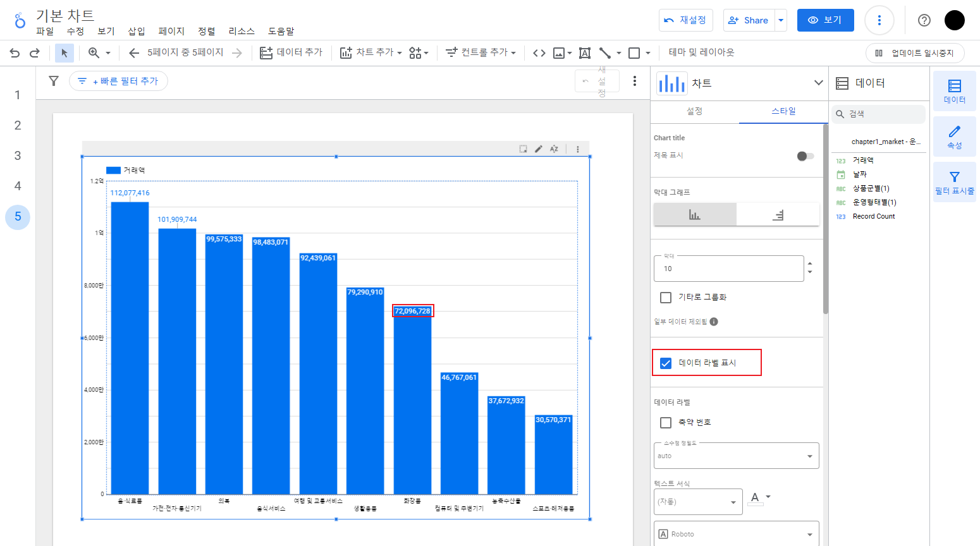Open the Roboto font dropdown
This screenshot has width=980, height=546.
737,533
